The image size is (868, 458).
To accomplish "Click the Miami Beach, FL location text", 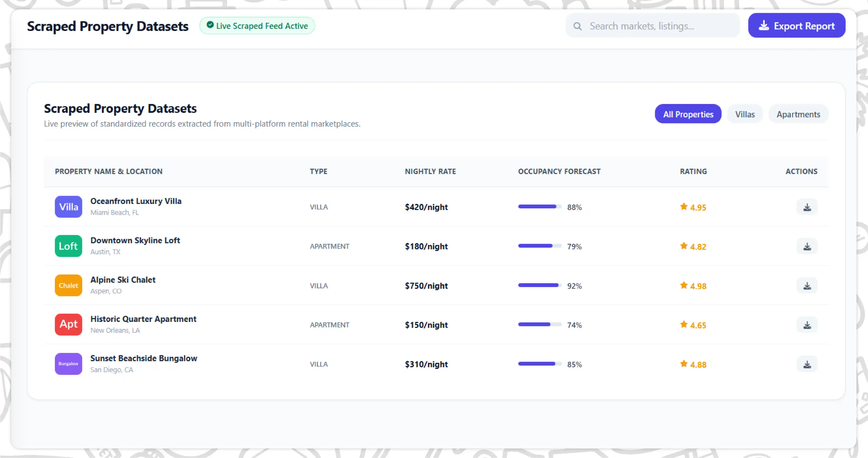I will pos(114,213).
